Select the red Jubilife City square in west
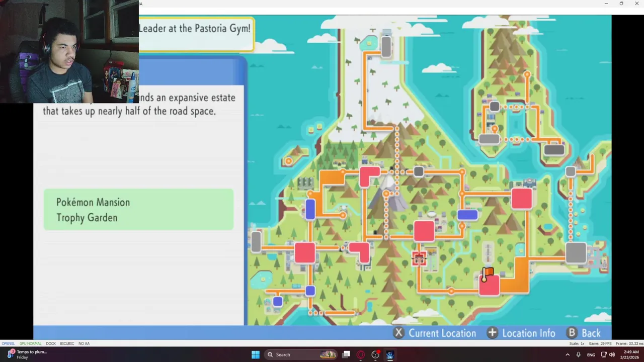Viewport: 644px width, 362px height. [305, 252]
